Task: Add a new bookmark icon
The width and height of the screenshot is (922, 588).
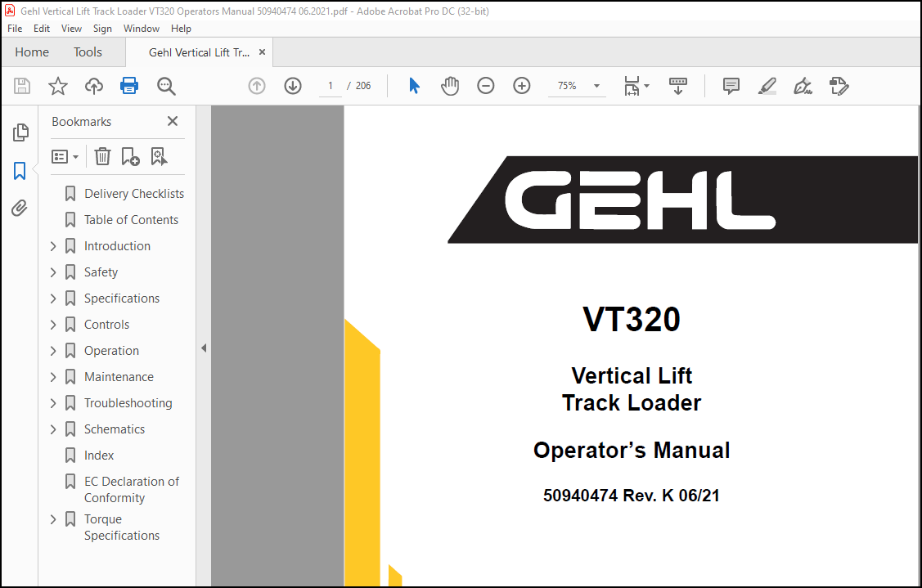Action: [x=130, y=156]
